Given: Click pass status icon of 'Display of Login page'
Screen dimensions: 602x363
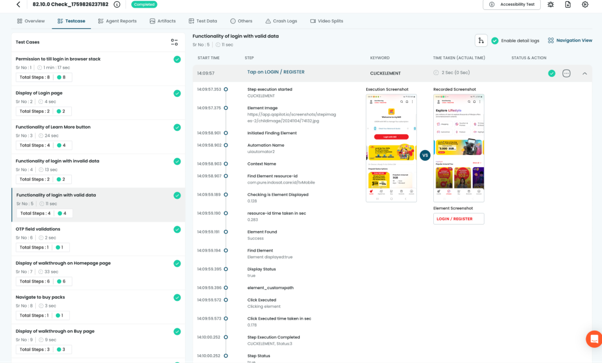Looking at the screenshot, I should [177, 93].
